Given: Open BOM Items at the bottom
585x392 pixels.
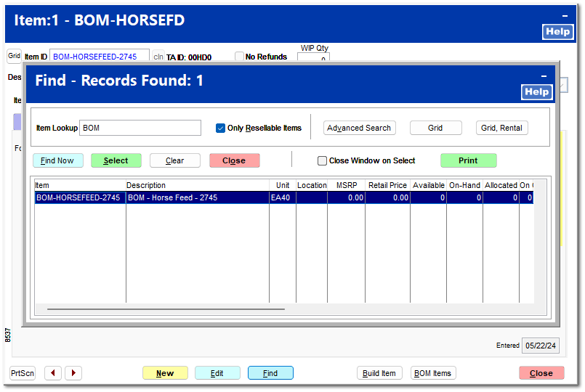Looking at the screenshot, I should point(433,373).
